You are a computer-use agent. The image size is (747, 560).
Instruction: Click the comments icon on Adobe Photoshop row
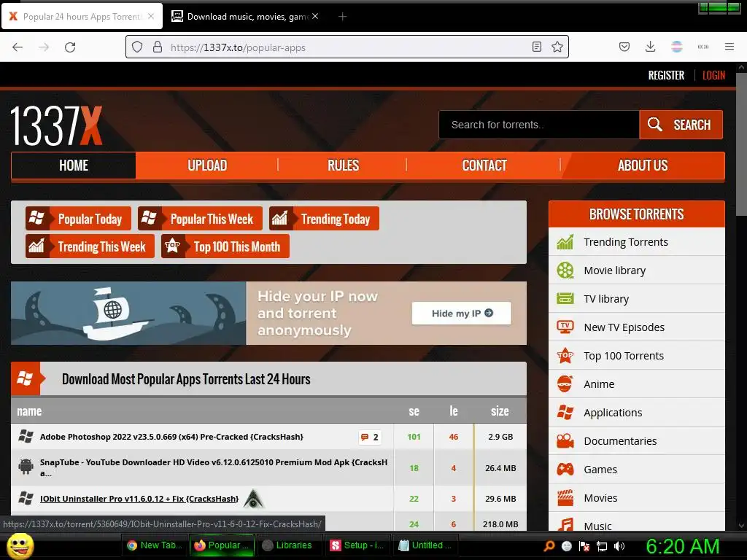click(x=365, y=437)
